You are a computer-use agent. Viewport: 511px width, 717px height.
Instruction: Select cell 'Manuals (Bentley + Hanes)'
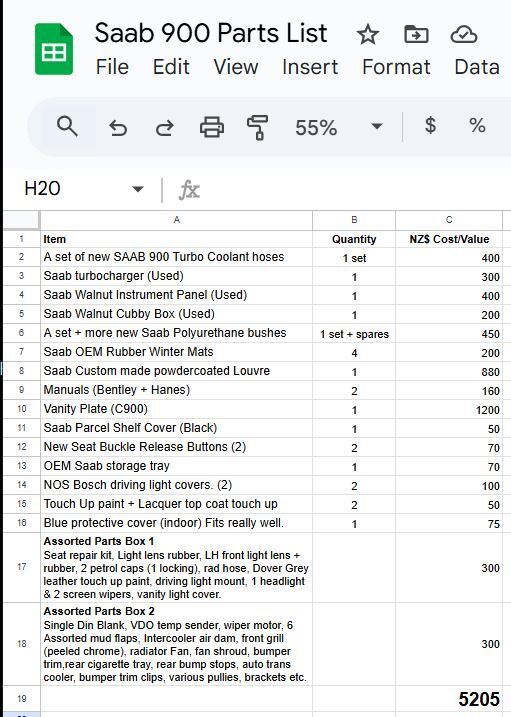coord(176,390)
